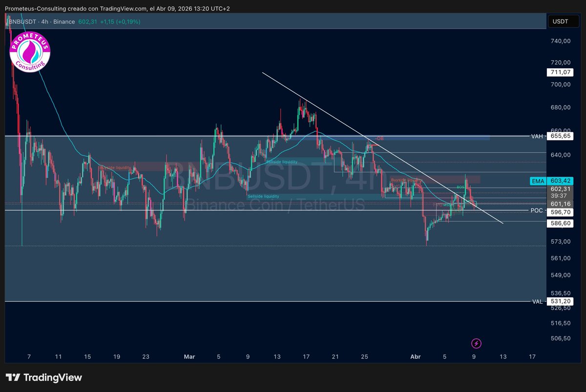This screenshot has height=392, width=586.
Task: Change the 4h timeframe in chart header
Action: [45, 21]
